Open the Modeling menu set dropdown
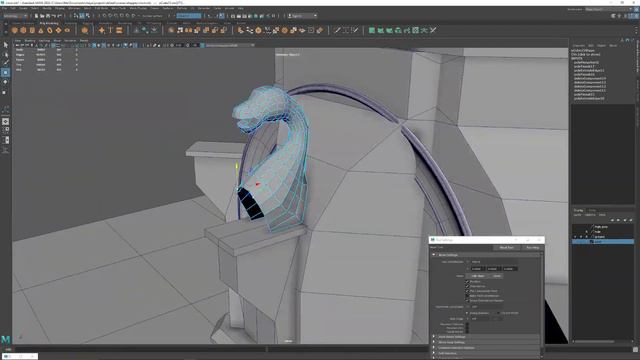 (15, 16)
